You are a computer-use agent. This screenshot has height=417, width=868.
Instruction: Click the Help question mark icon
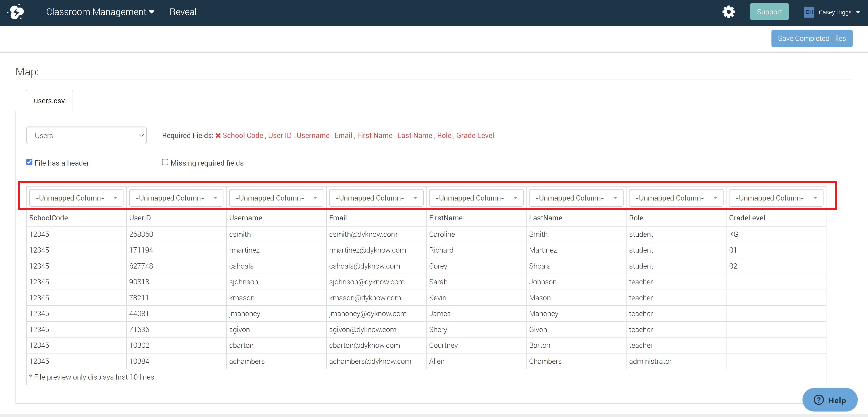(x=819, y=400)
